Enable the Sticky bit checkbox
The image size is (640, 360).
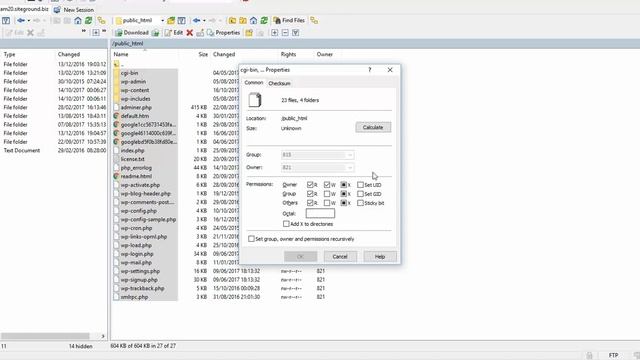pyautogui.click(x=360, y=203)
